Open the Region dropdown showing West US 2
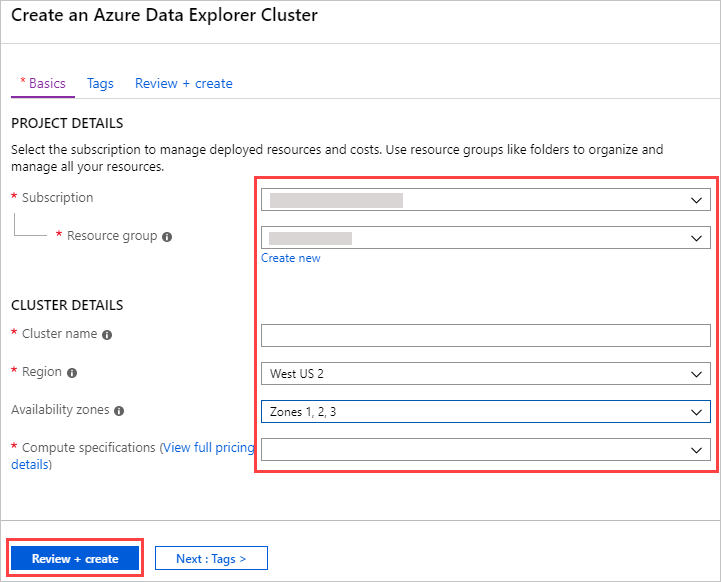Viewport: 721px width, 582px height. (485, 374)
